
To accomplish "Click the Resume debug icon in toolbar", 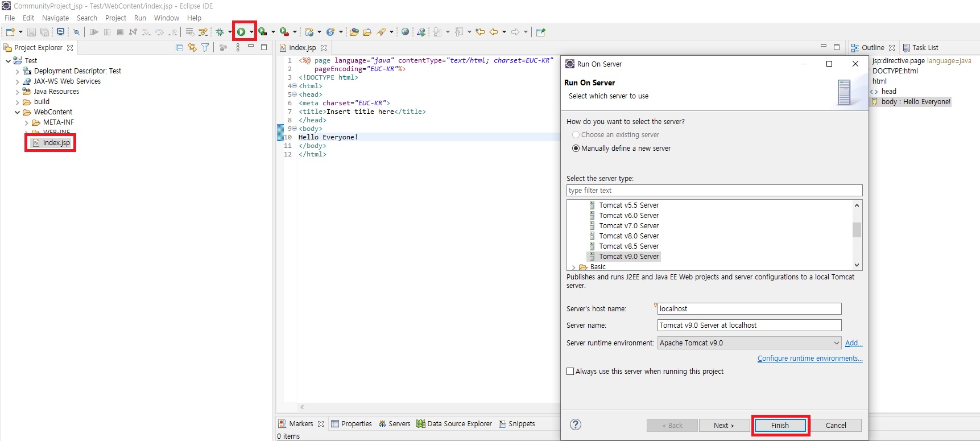I will [94, 32].
